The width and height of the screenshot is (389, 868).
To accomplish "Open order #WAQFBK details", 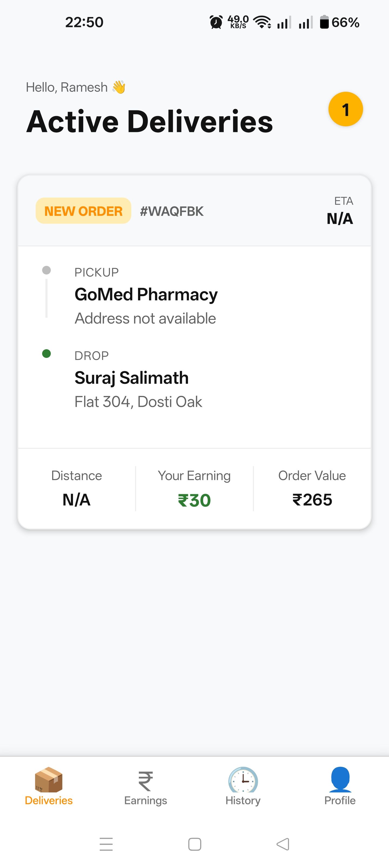I will click(x=172, y=211).
